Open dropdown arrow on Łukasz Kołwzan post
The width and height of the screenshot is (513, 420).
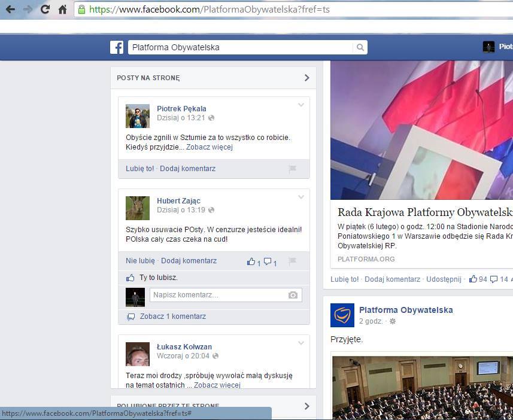301,343
